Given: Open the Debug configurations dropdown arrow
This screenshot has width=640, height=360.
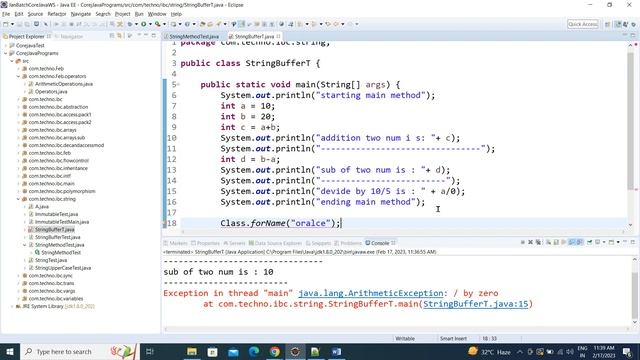Looking at the screenshot, I should (137, 24).
